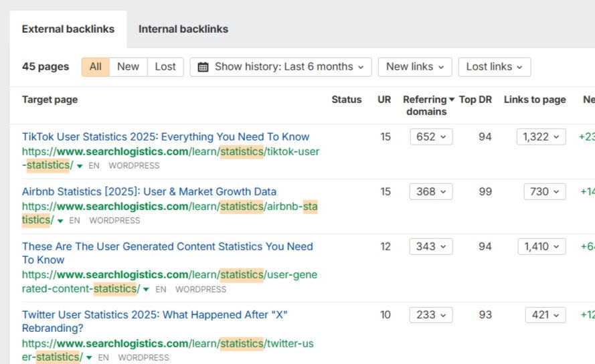Click the Top DR value 93 in Twitter row
595x364 pixels.
click(x=485, y=315)
